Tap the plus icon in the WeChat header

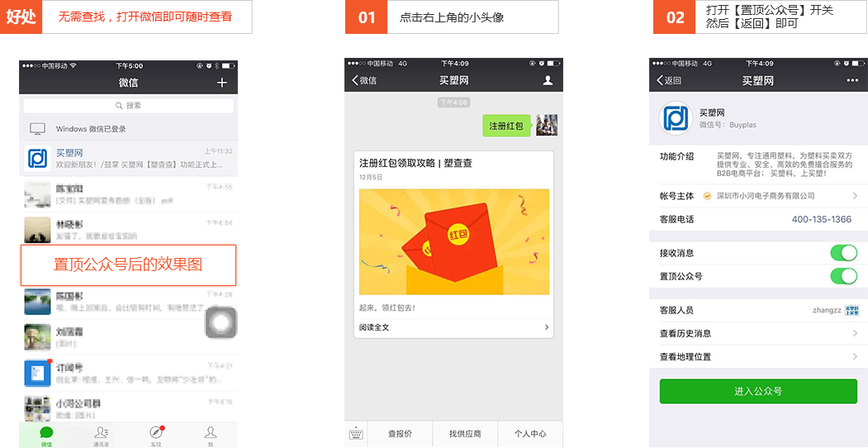tap(222, 83)
